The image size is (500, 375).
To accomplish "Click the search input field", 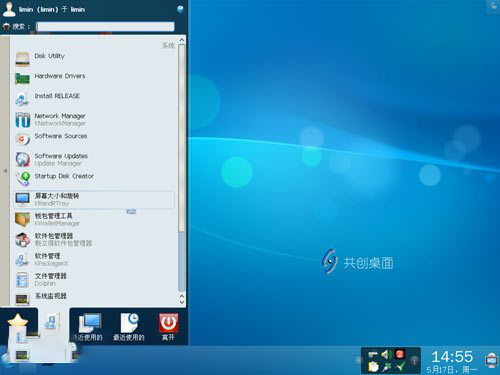I will [105, 27].
